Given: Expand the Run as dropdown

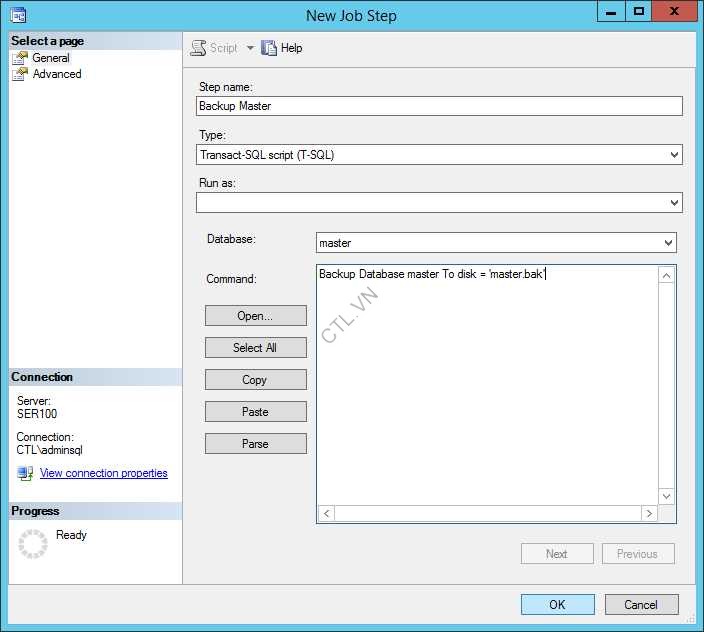Looking at the screenshot, I should click(674, 203).
